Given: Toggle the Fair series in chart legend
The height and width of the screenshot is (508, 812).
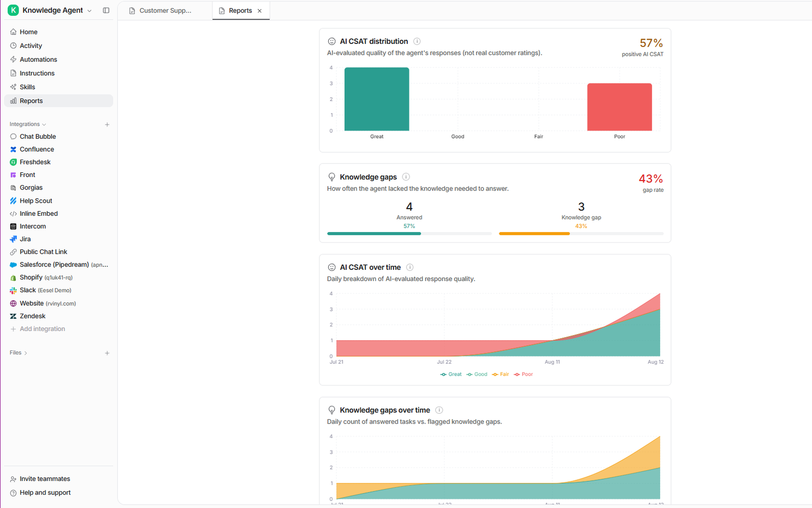Looking at the screenshot, I should (x=500, y=374).
